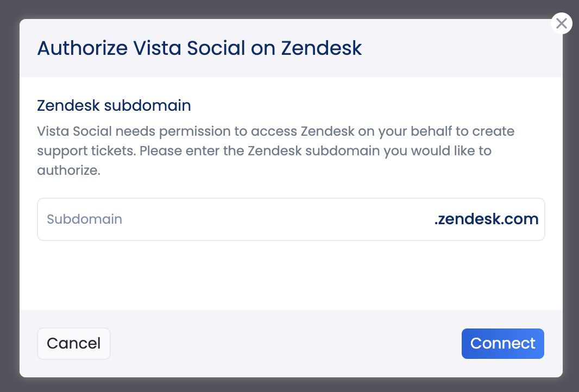Click the Subdomain input field
This screenshot has height=392, width=579.
291,219
